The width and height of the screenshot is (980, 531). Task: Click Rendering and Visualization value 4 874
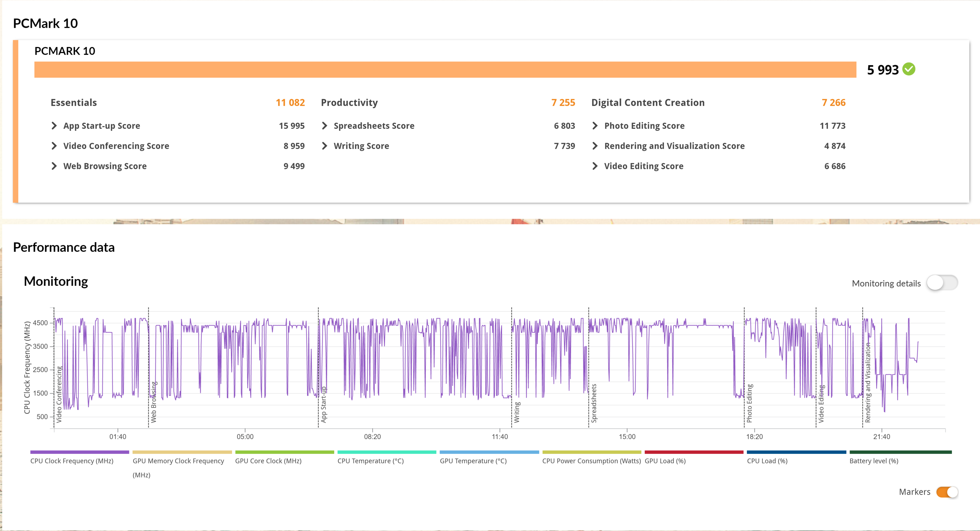pyautogui.click(x=835, y=146)
